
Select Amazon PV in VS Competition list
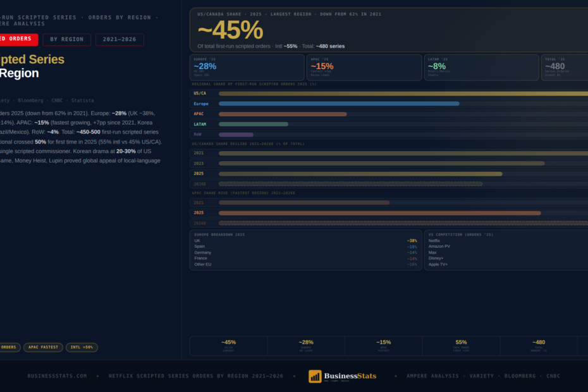click(439, 247)
